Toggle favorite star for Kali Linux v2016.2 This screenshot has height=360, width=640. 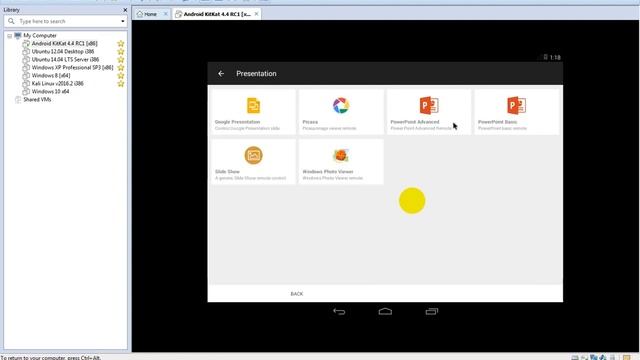121,83
